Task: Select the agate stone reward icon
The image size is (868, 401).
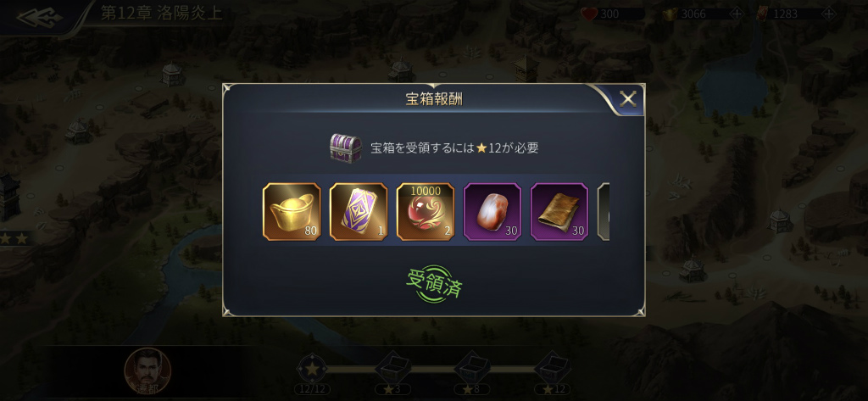Action: [492, 212]
